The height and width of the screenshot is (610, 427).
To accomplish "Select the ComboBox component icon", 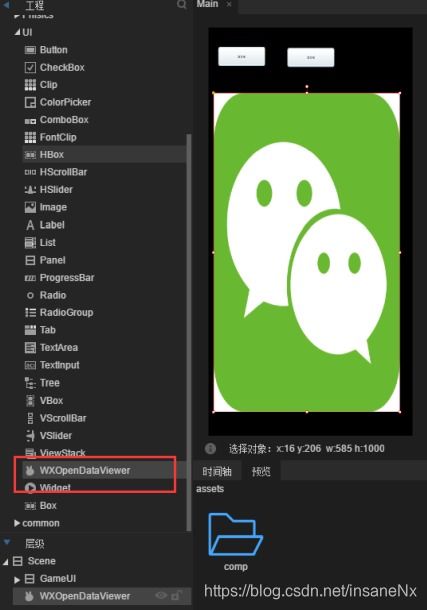I will (30, 121).
